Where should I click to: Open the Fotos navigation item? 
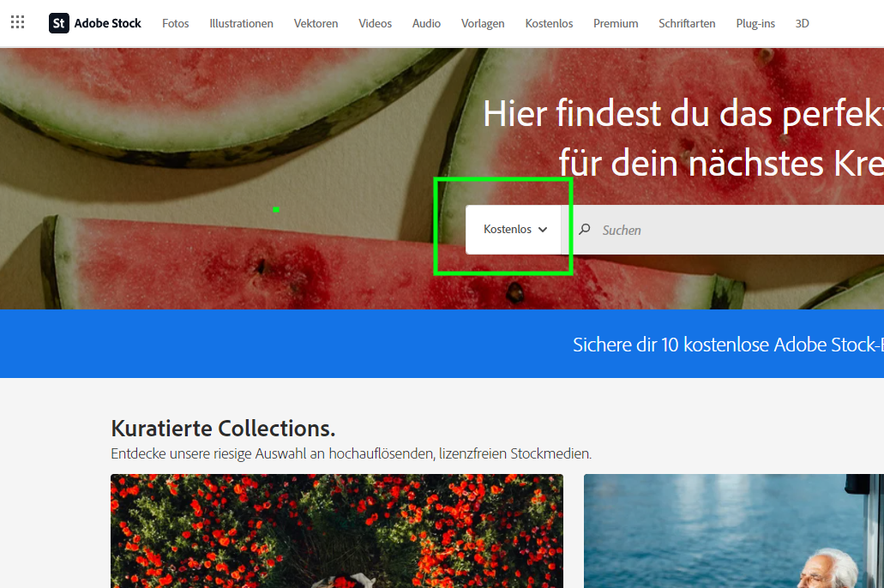(175, 23)
